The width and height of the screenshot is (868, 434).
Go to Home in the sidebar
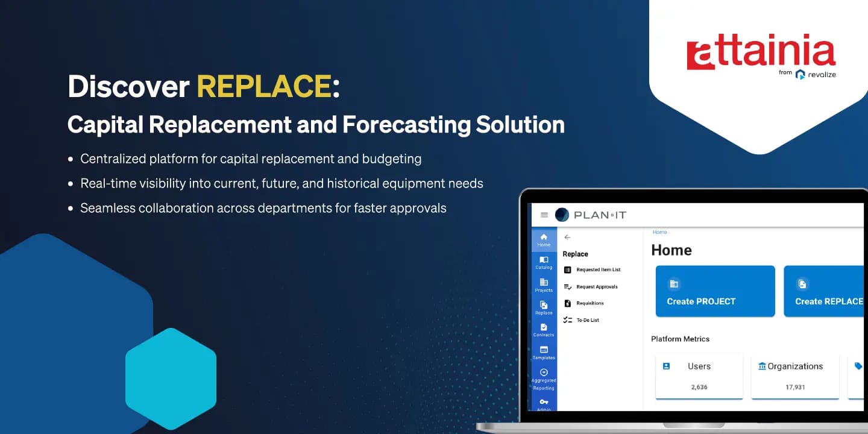pos(544,240)
